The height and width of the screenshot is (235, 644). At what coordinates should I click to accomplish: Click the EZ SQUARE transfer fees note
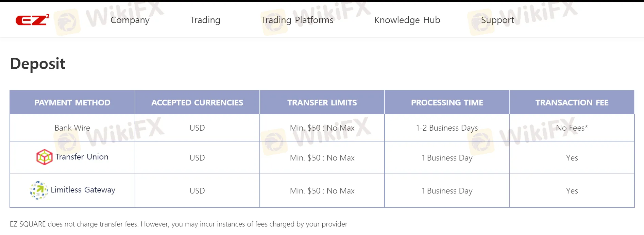179,224
